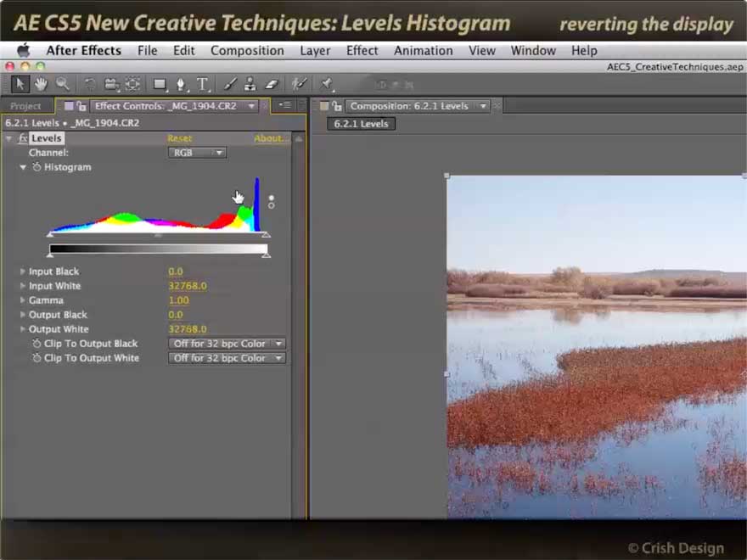Viewport: 747px width, 560px height.
Task: Toggle Clip To Output Black stopwatch
Action: pyautogui.click(x=37, y=344)
